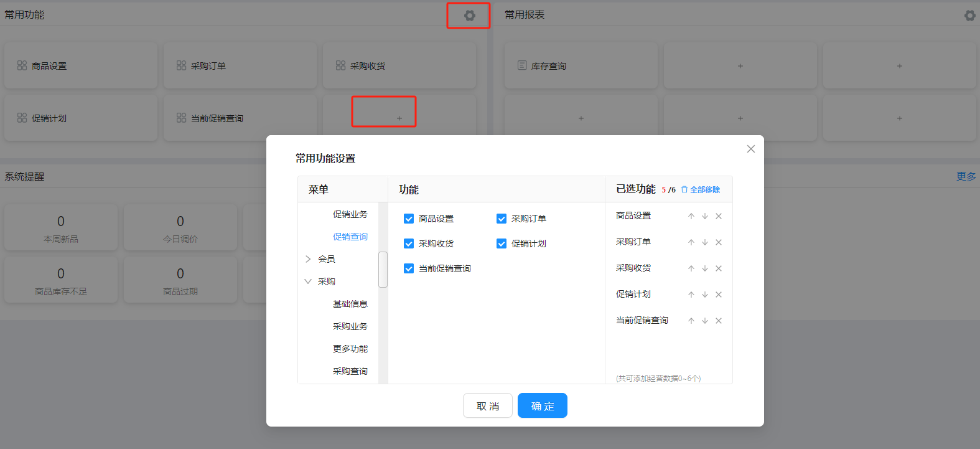Move 商品设置 down in selected list
The width and height of the screenshot is (980, 449).
coord(705,216)
